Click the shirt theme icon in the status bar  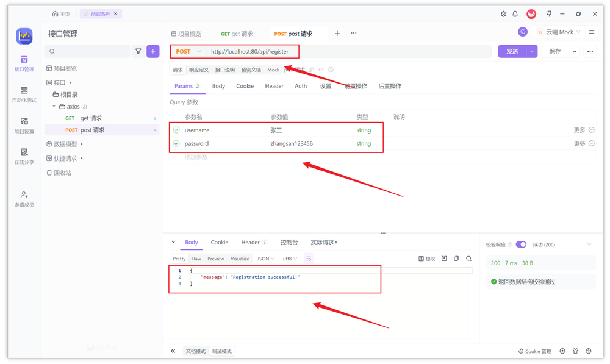[x=575, y=351]
